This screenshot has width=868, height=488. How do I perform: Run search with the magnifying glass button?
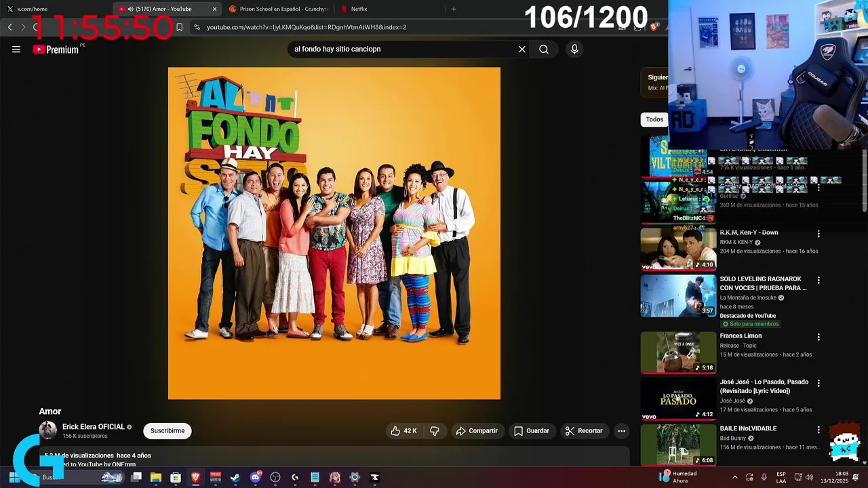(544, 49)
